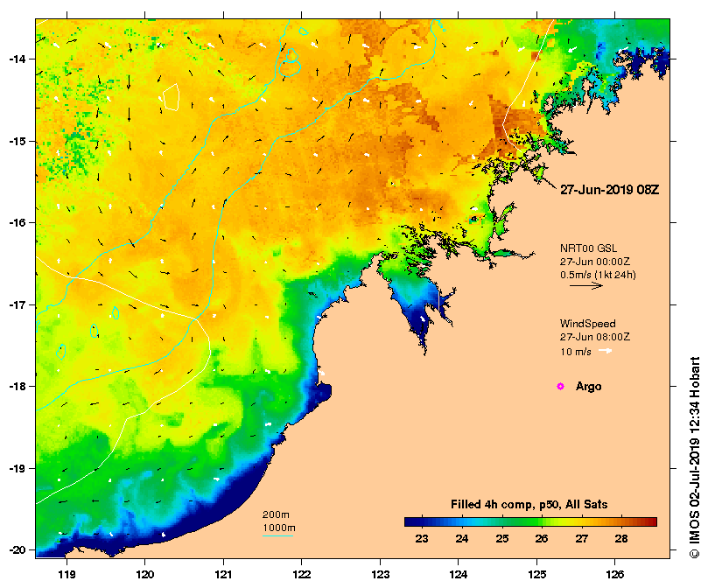This screenshot has height=588, width=708.
Task: Click the longitude axis label '122'
Action: click(x=302, y=575)
